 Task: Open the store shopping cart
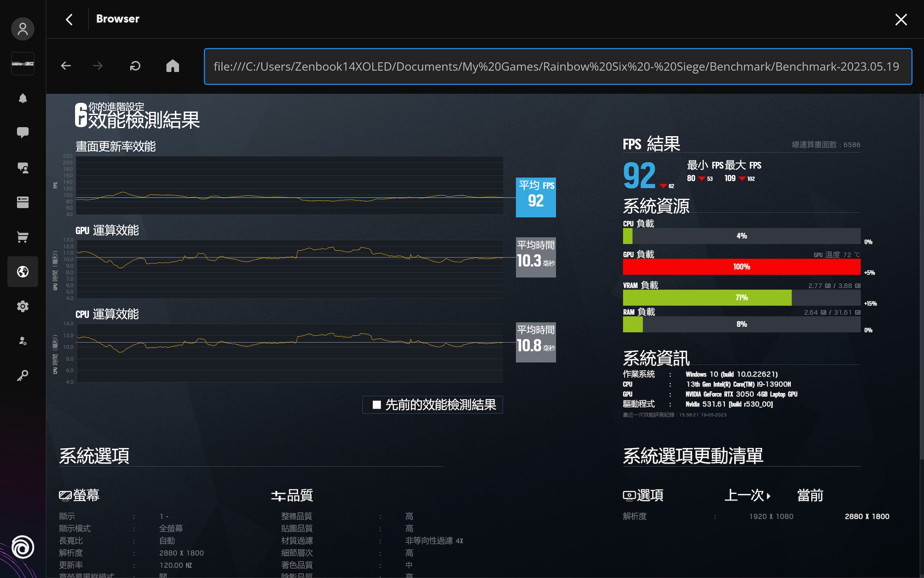22,237
